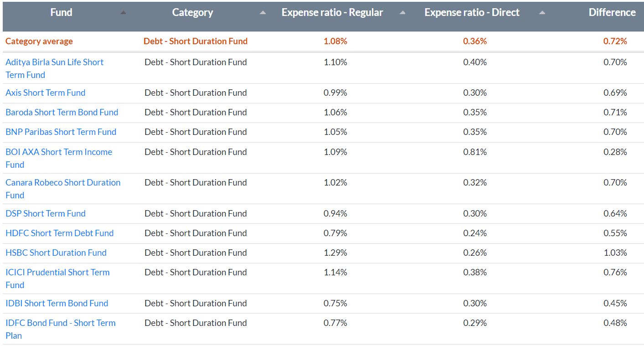Select IDBI difference value 0.45%
644x346 pixels.
pyautogui.click(x=615, y=303)
